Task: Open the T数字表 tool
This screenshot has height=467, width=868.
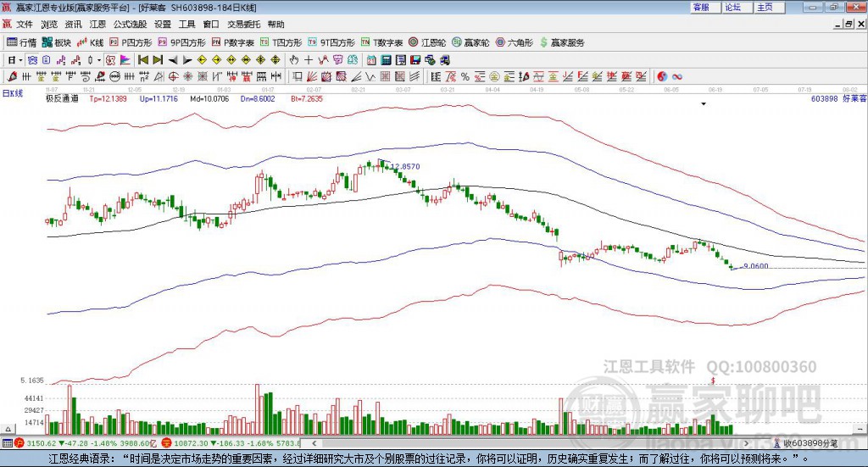Action: 382,42
